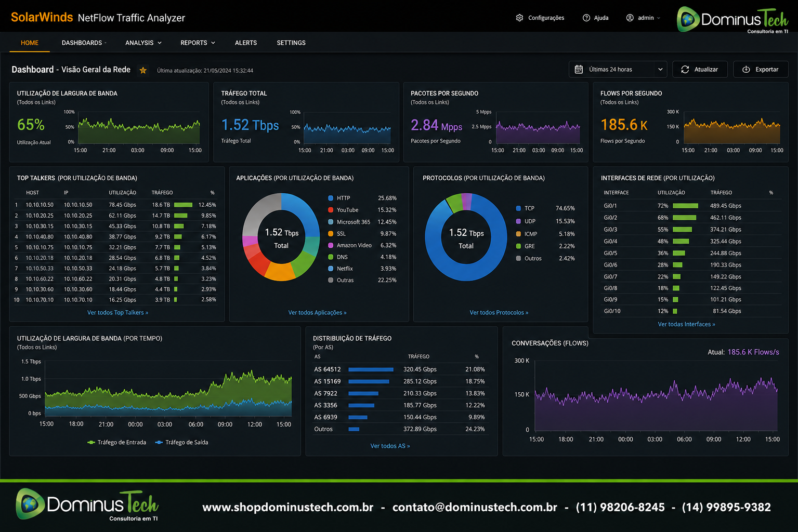Open the Ver todos AS link
The image size is (798, 532).
click(x=390, y=446)
